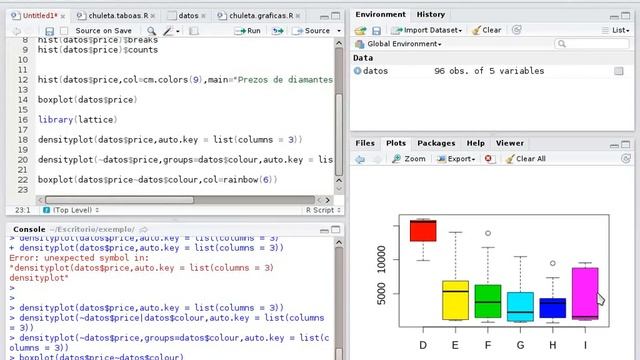This screenshot has height=360, width=640.
Task: Click the red D boxplot box
Action: click(423, 231)
